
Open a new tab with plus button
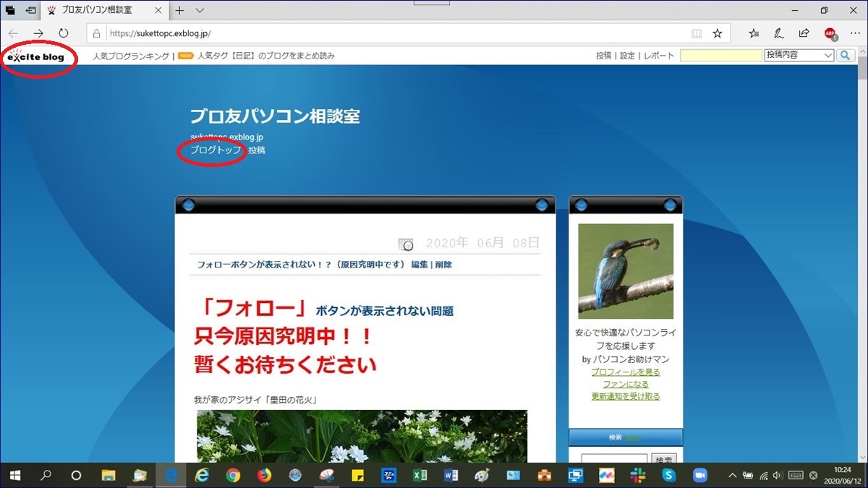click(x=179, y=10)
